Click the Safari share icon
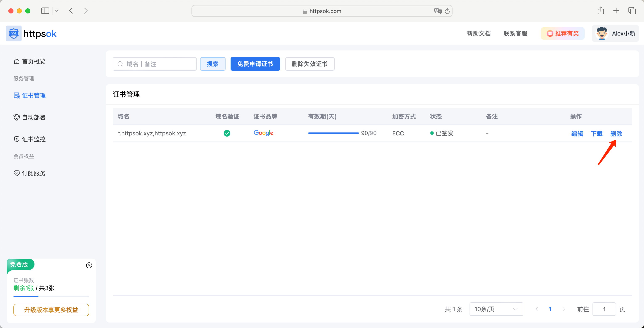The height and width of the screenshot is (328, 644). pyautogui.click(x=601, y=11)
